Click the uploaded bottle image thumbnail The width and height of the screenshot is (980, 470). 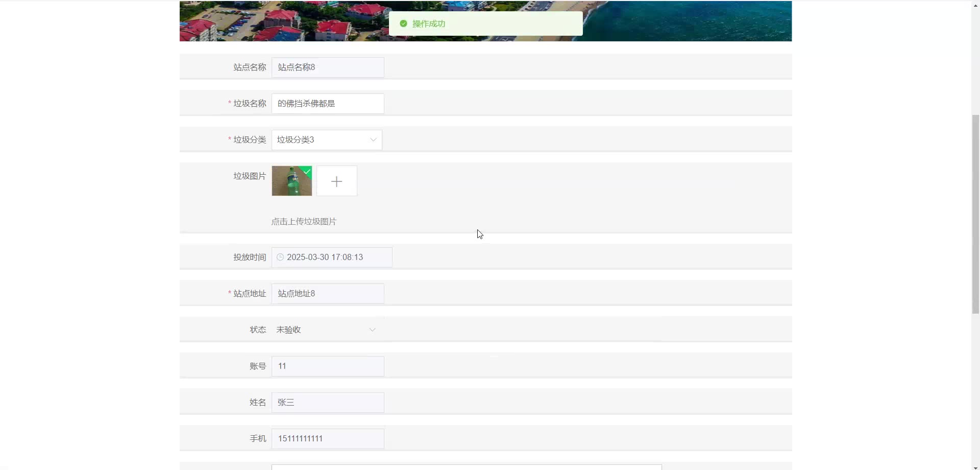click(x=291, y=181)
